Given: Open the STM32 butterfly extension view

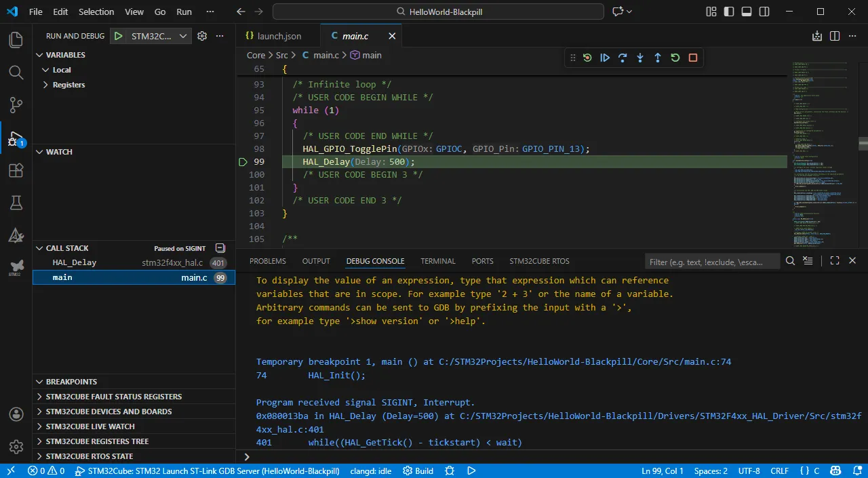Looking at the screenshot, I should tap(16, 267).
